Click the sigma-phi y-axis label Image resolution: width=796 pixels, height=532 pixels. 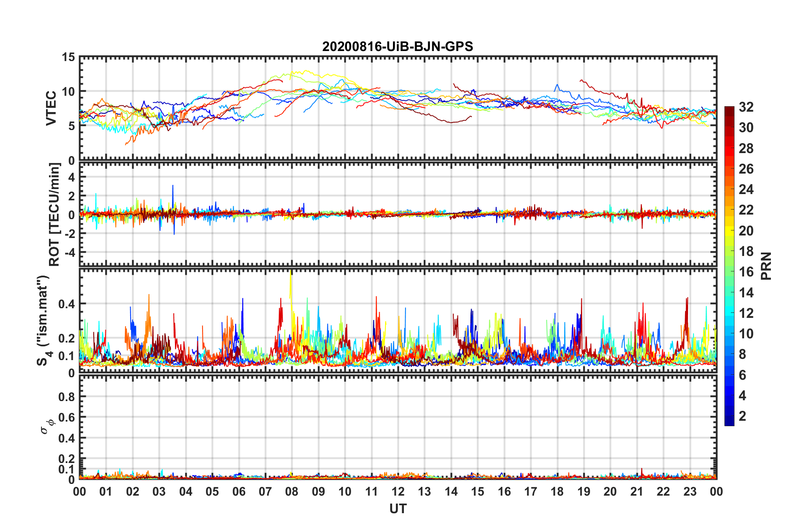(47, 427)
